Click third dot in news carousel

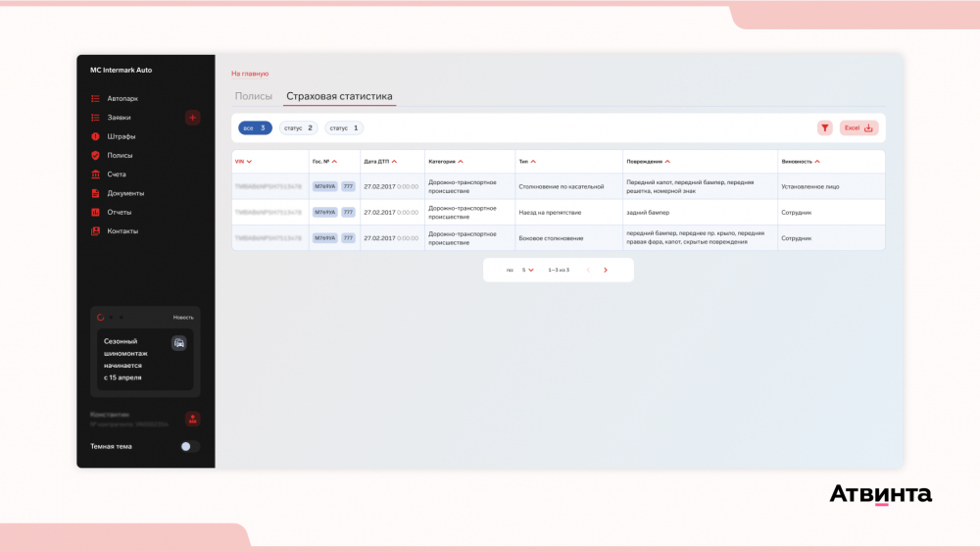point(122,318)
